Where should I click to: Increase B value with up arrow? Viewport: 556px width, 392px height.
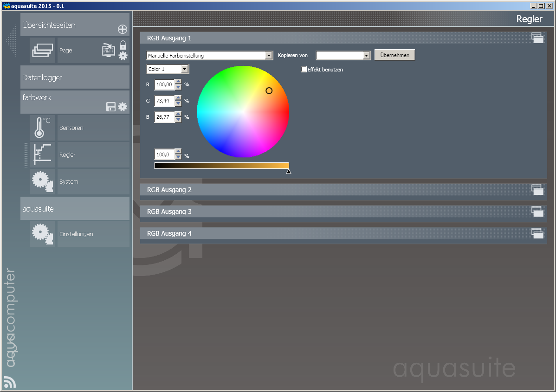coord(178,114)
